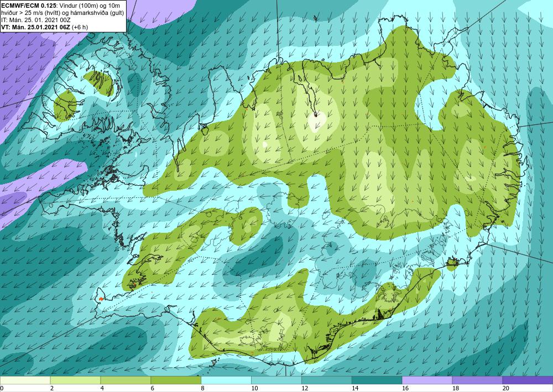Click the 0–2 m/s pale yellow legend swatch
553x392 pixels.
(25, 380)
